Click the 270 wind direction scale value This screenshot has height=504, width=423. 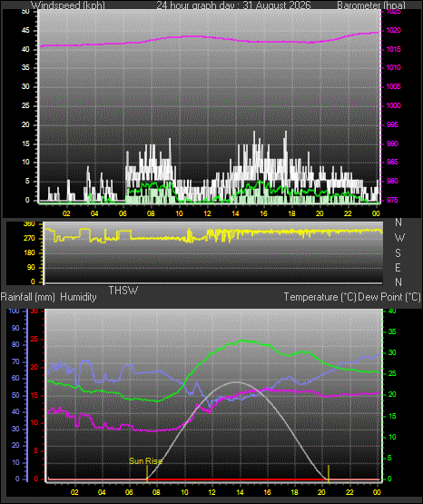29,239
